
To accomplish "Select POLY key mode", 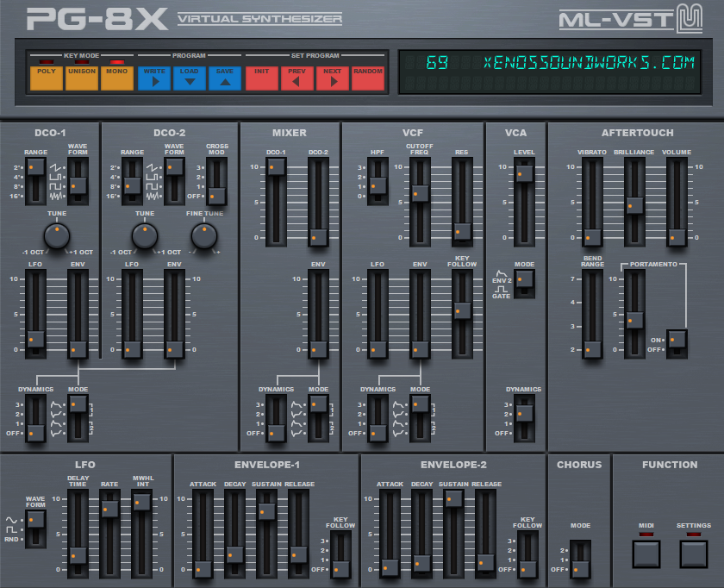I will tap(45, 76).
